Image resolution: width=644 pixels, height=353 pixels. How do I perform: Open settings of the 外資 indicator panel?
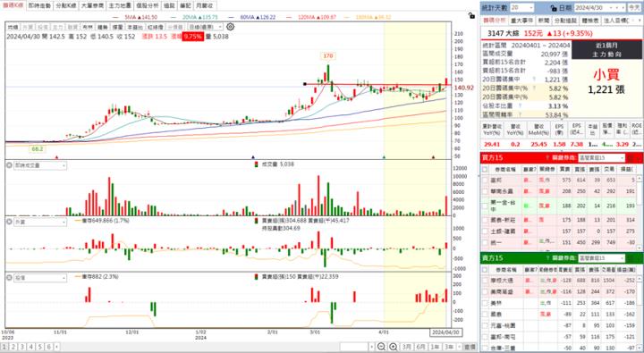coord(9,222)
